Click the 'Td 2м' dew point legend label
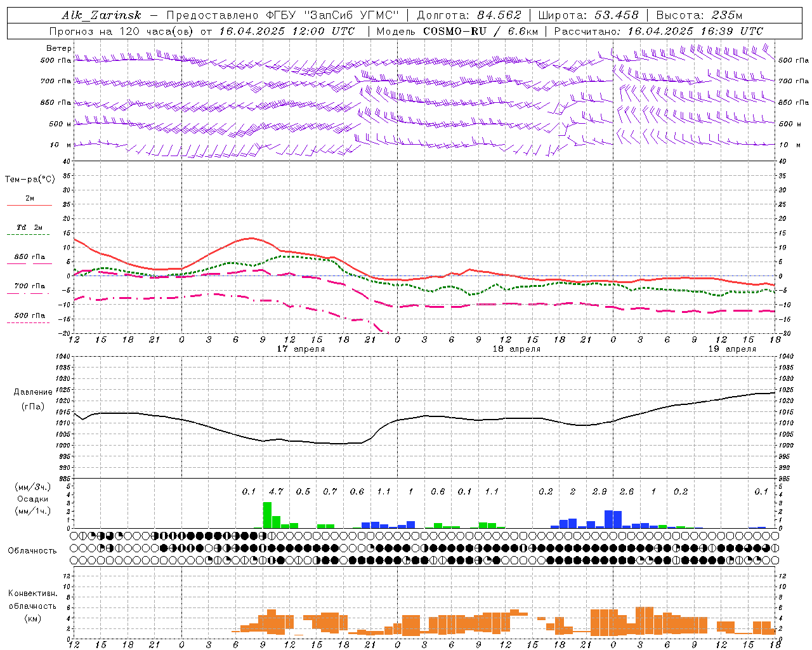Screen dimensions: 812x650 click(29, 227)
